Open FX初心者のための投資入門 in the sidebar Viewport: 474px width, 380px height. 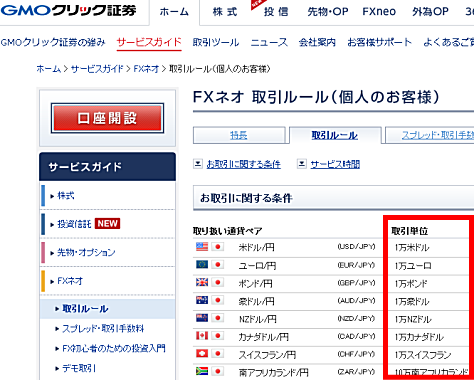(114, 349)
